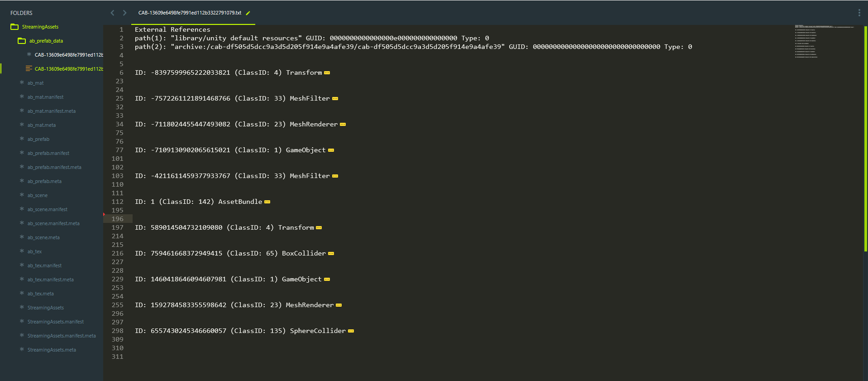Screen dimensions: 868x381
Task: Unfold the MeshFilter block on line 103
Action: (x=335, y=176)
